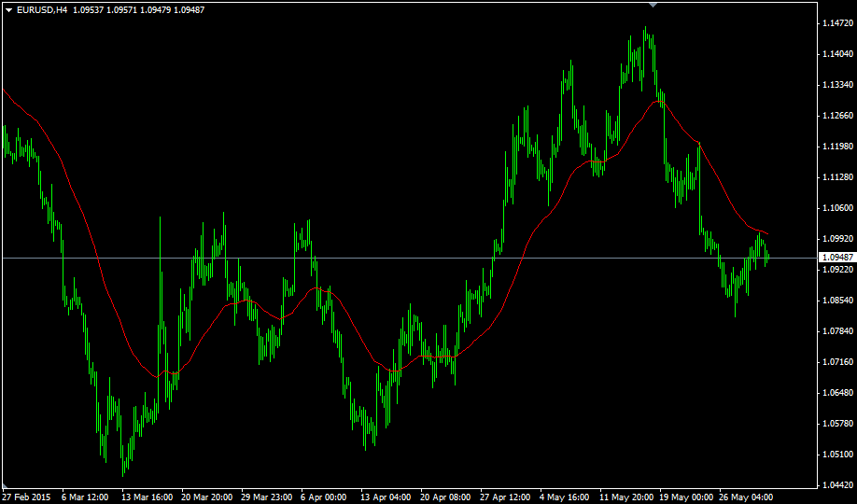The width and height of the screenshot is (857, 504).
Task: Click the 26 May 04:00 time label
Action: 746,497
